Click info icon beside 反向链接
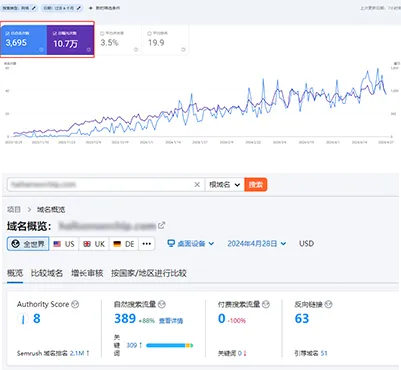 pos(328,304)
